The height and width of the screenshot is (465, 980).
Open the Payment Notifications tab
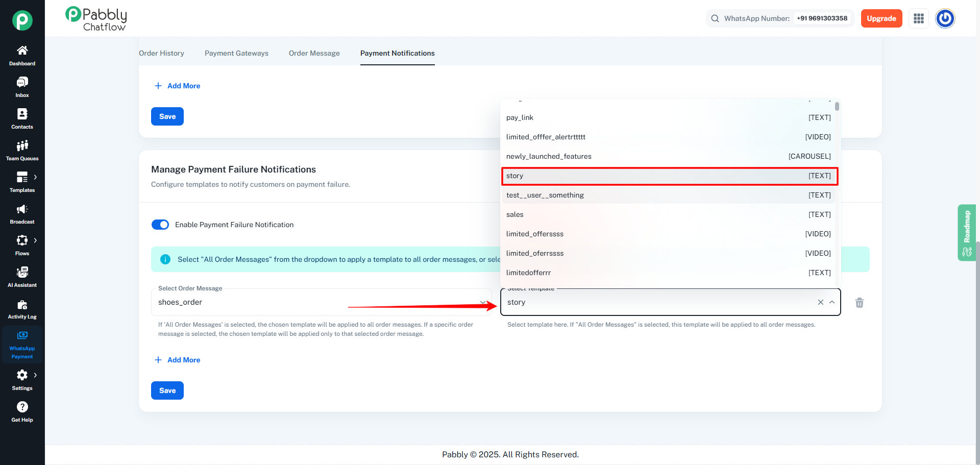coord(398,53)
